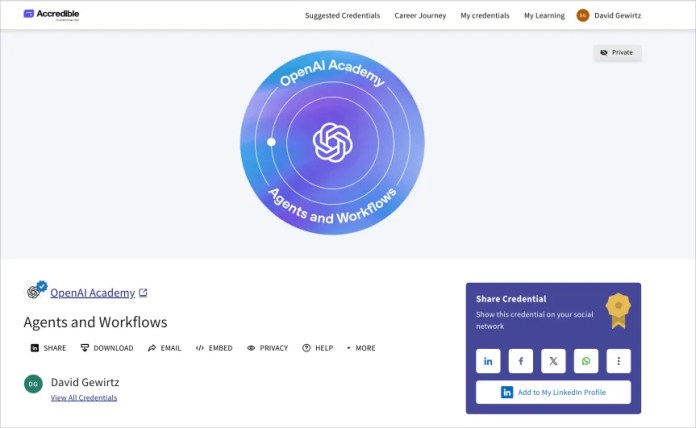Screen dimensions: 696x428
Task: Toggle the Private visibility button
Action: pyautogui.click(x=617, y=52)
